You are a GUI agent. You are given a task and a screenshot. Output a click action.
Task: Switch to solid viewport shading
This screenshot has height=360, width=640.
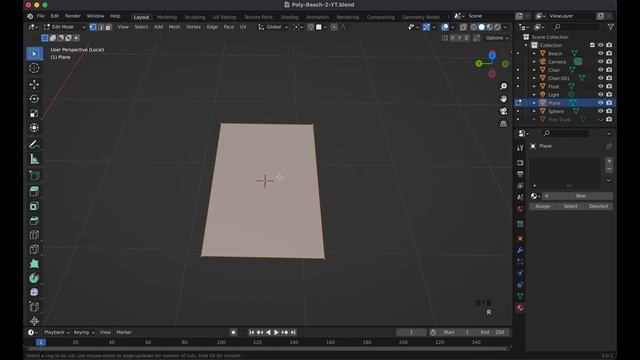pyautogui.click(x=482, y=27)
